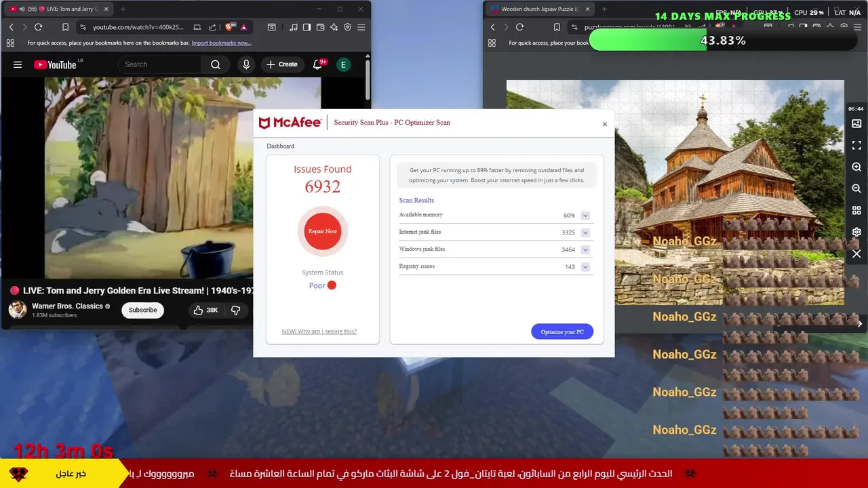The width and height of the screenshot is (868, 488).
Task: Click the wooden church puzzle image
Action: pyautogui.click(x=675, y=193)
